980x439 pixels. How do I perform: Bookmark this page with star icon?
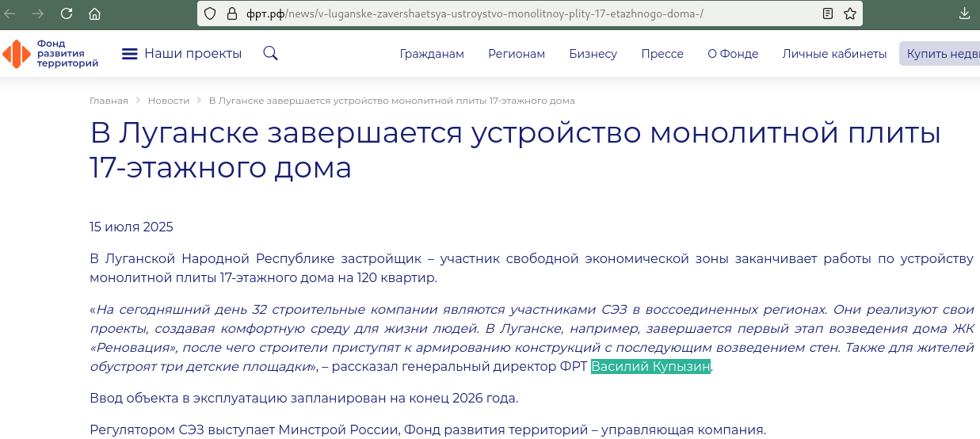point(850,13)
